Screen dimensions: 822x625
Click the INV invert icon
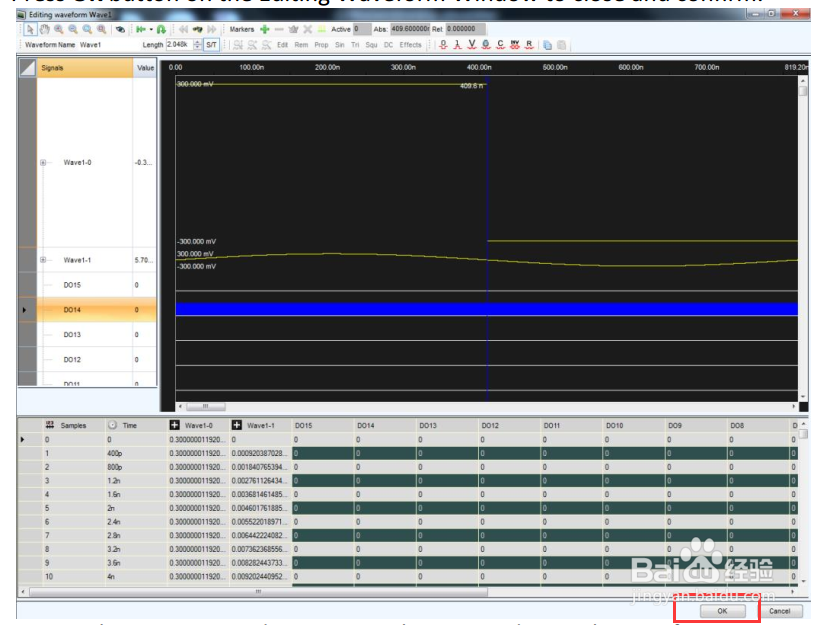point(515,45)
